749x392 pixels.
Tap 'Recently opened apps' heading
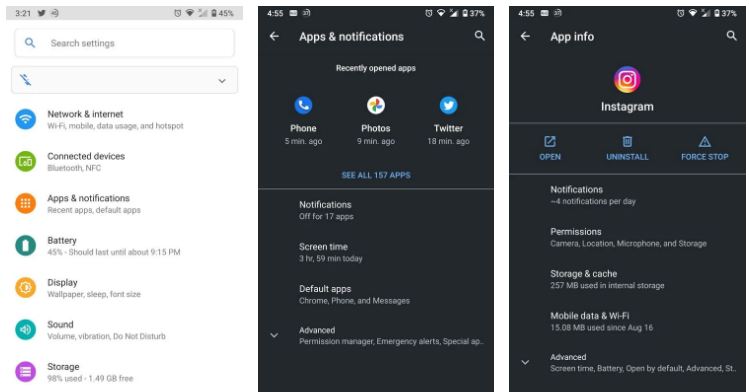[375, 68]
